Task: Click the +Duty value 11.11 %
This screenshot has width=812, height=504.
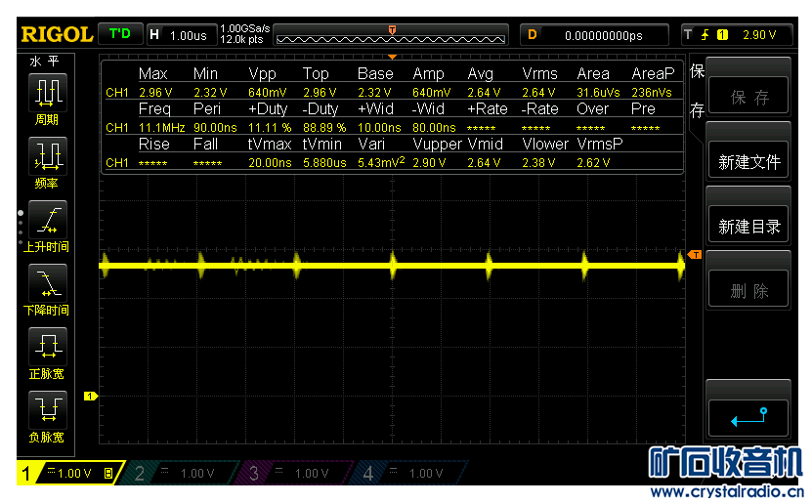Action: tap(270, 127)
